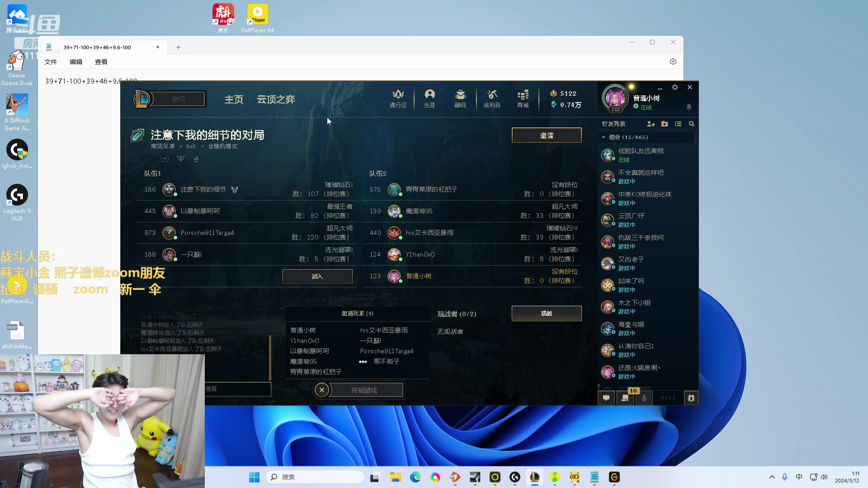Open the missions scroll icon
This screenshot has width=868, height=488.
pyautogui.click(x=625, y=398)
